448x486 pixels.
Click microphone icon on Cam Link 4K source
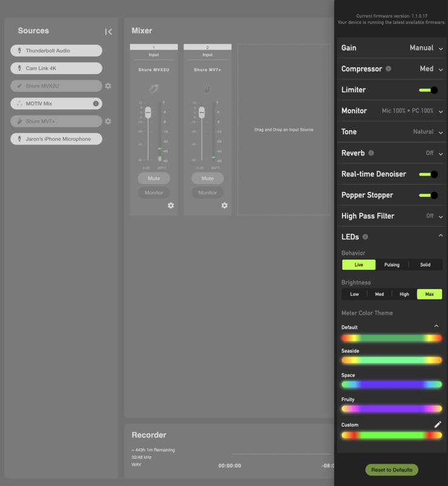(x=19, y=68)
